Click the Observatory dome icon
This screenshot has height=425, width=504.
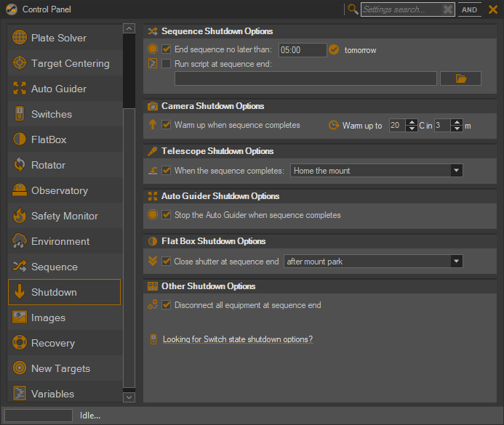[x=20, y=190]
